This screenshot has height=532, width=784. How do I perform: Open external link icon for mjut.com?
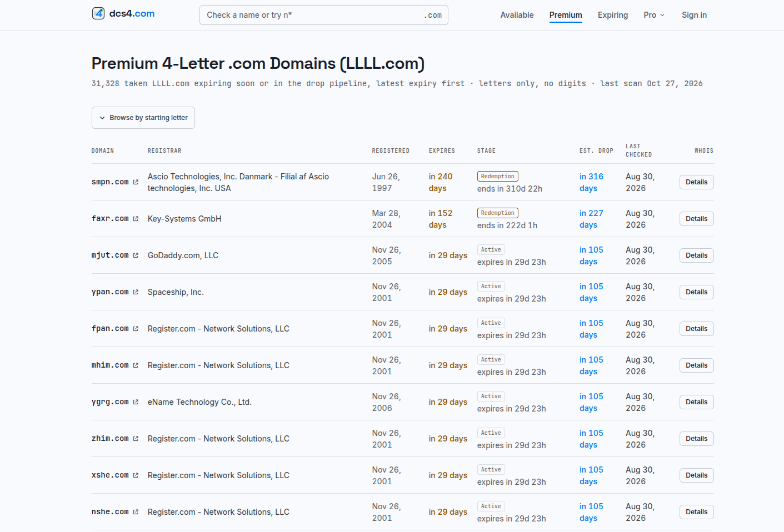(136, 255)
